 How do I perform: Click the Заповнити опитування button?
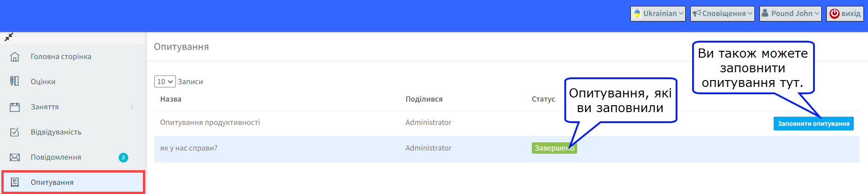[813, 124]
